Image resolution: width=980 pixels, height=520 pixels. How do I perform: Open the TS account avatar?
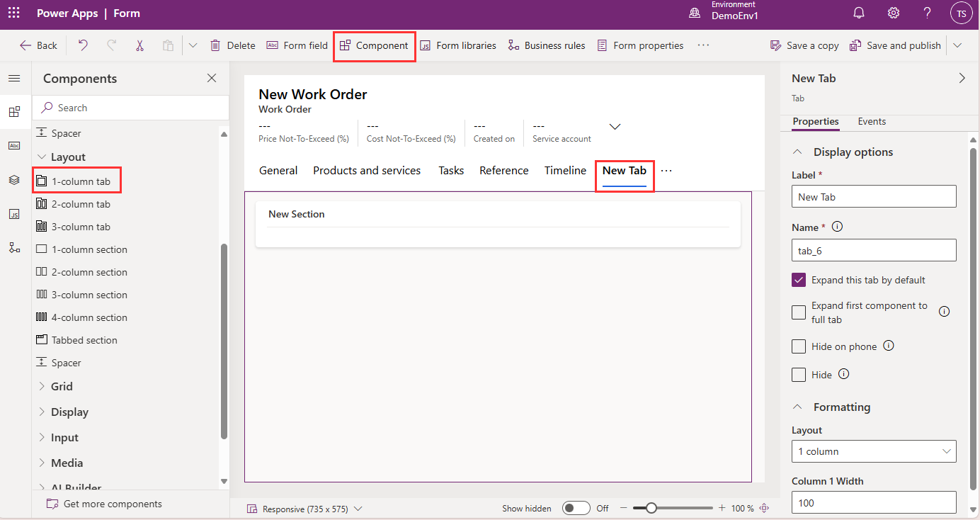point(961,13)
